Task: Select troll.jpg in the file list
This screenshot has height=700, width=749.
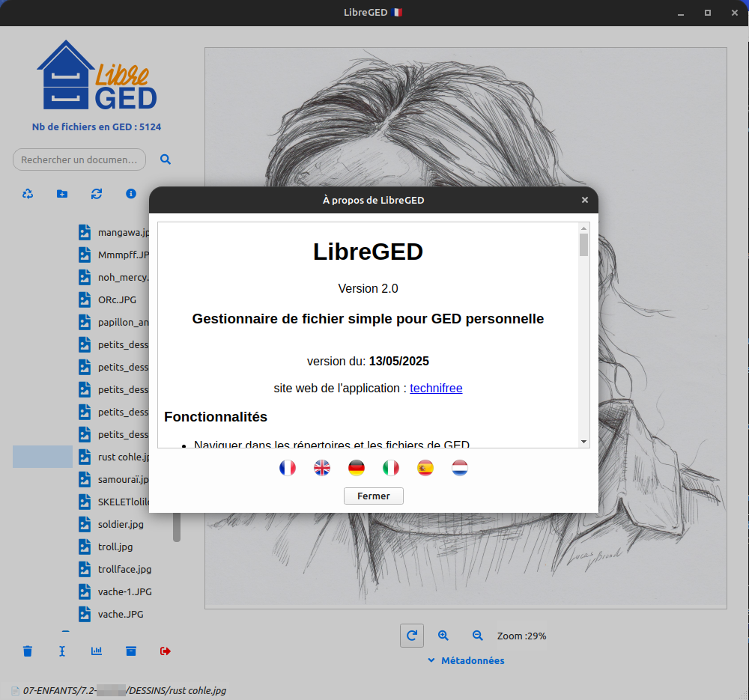Action: [115, 547]
